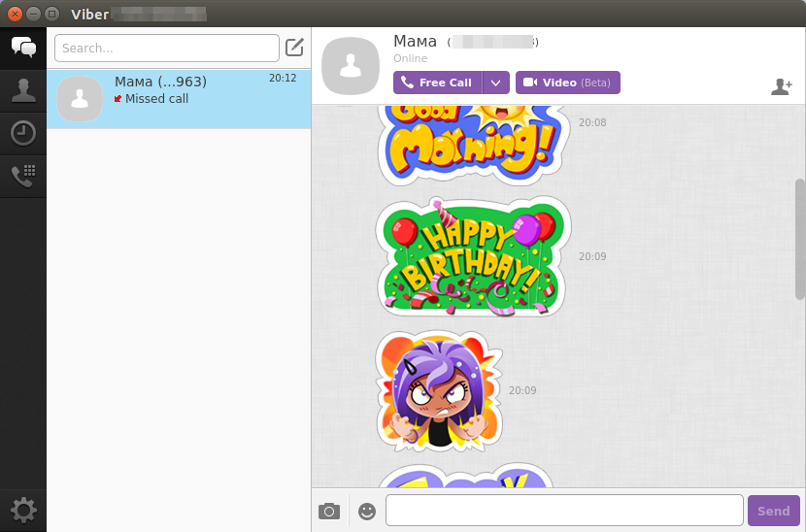Click the 20:08 message timestamp
This screenshot has width=806, height=532.
pyautogui.click(x=592, y=122)
